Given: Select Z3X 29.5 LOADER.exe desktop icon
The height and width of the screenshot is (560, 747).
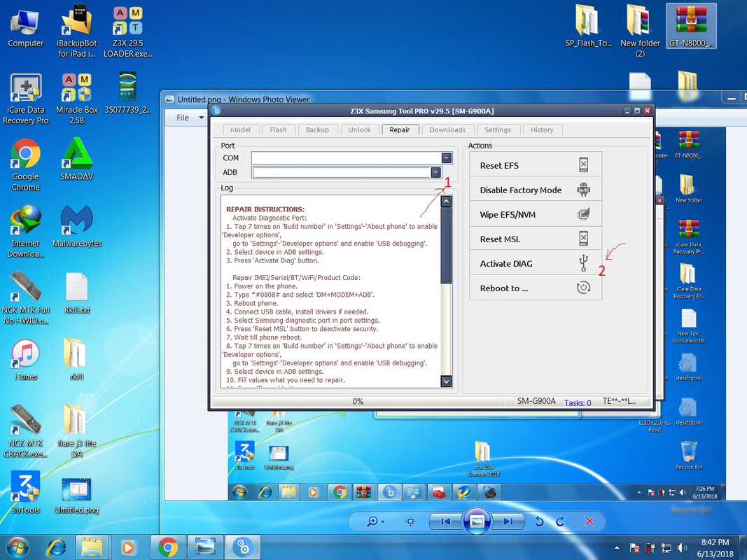Looking at the screenshot, I should 127,31.
